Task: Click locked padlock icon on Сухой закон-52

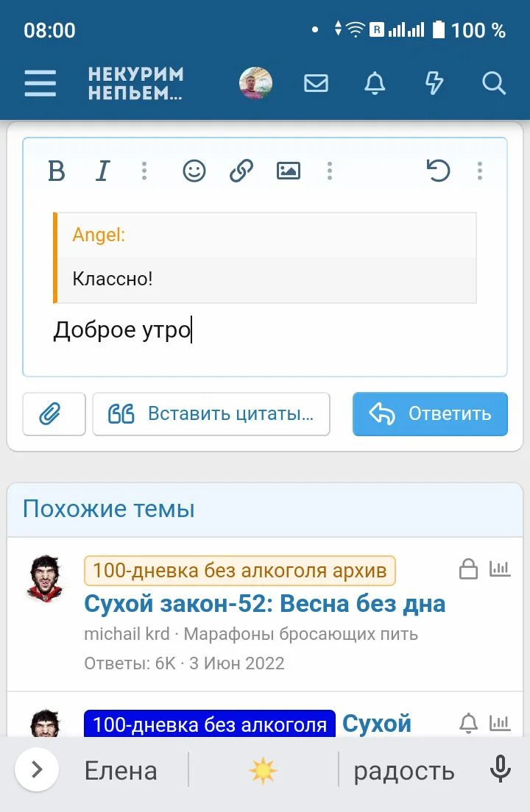Action: coord(468,569)
